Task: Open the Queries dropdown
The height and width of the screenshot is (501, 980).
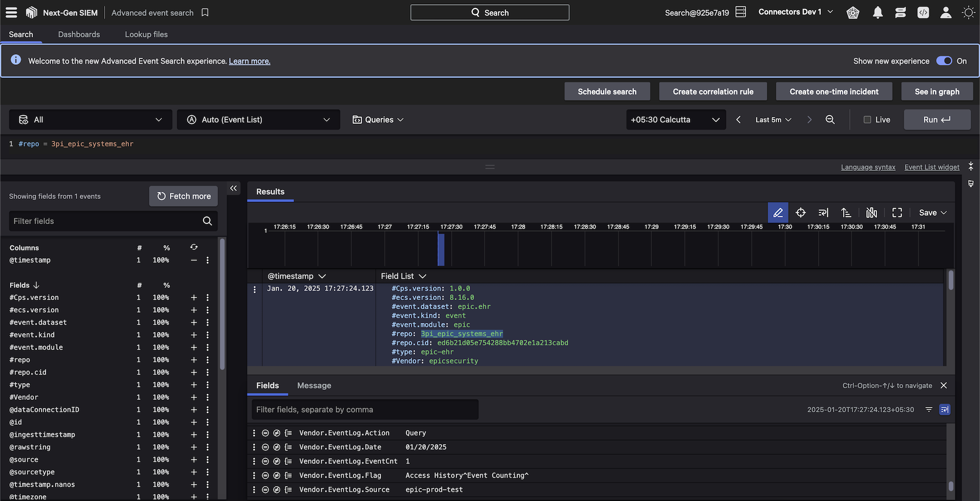Action: [378, 119]
